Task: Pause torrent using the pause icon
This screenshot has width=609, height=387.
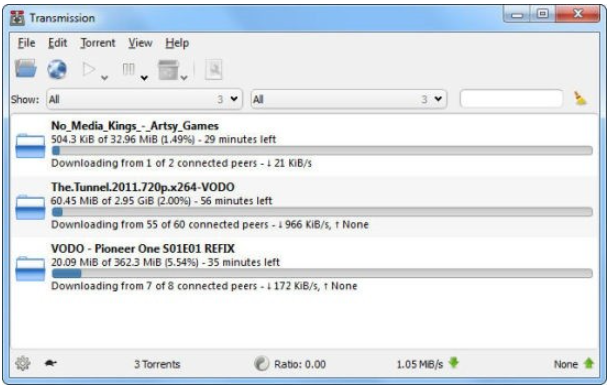Action: [x=128, y=70]
